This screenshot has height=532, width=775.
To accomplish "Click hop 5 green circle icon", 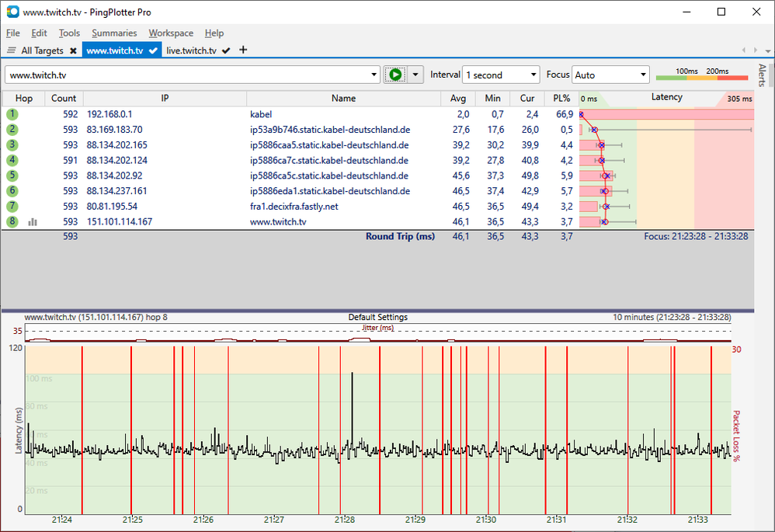I will tap(12, 176).
